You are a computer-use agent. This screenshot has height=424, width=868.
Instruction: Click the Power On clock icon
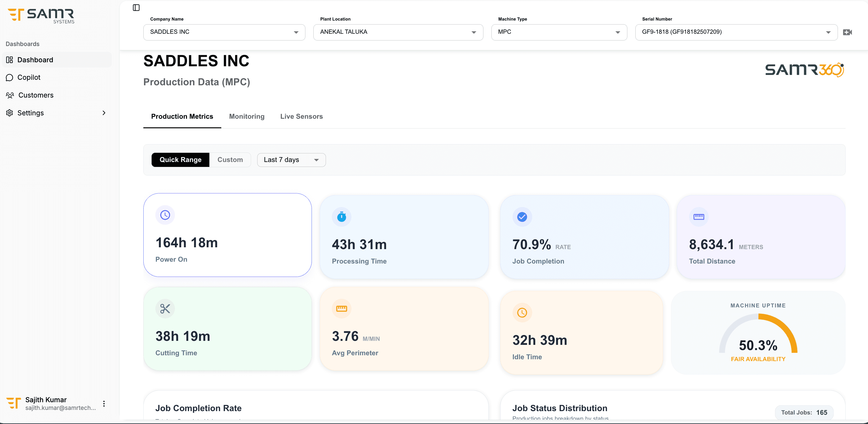pos(165,215)
